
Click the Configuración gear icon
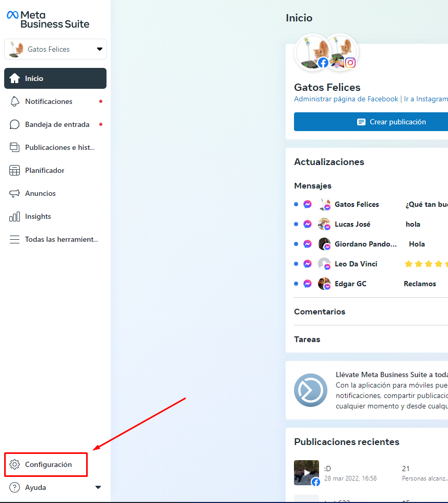pos(15,464)
